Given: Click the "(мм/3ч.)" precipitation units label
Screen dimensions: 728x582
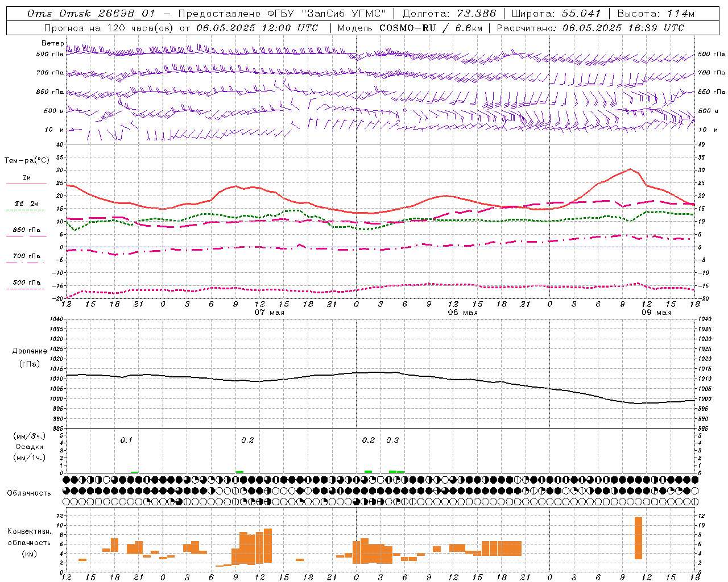Looking at the screenshot, I should click(30, 436).
